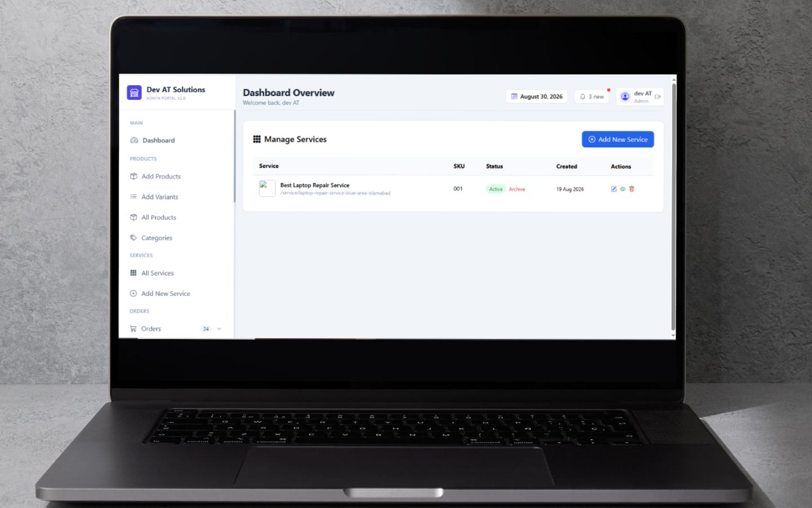Click the green Active status badge
The width and height of the screenshot is (812, 508).
point(496,189)
